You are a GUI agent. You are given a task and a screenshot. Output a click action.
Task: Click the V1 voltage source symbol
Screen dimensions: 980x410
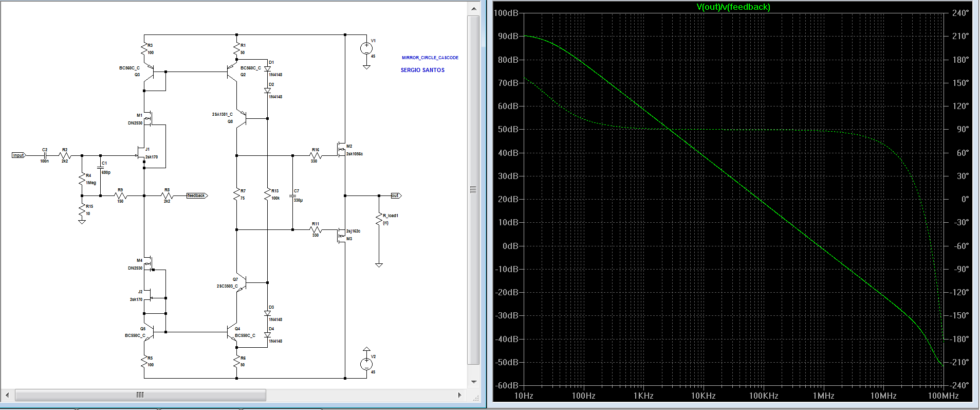pos(366,48)
